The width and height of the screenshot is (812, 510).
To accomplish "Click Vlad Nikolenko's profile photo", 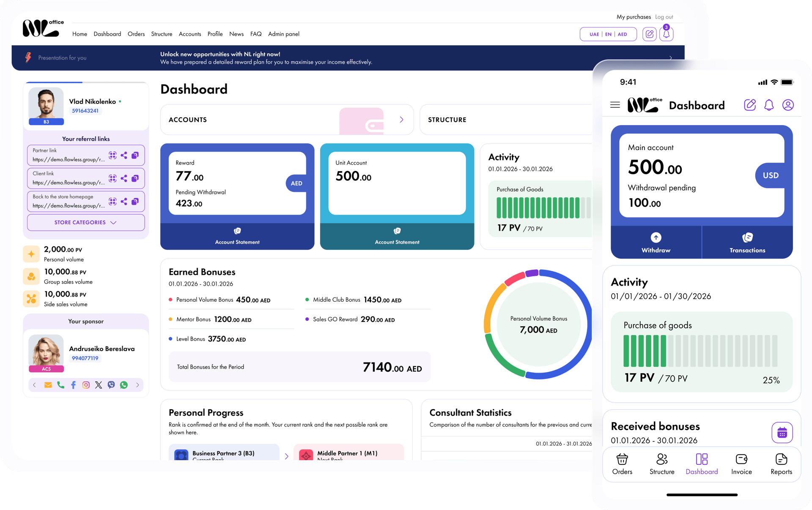I will click(46, 104).
